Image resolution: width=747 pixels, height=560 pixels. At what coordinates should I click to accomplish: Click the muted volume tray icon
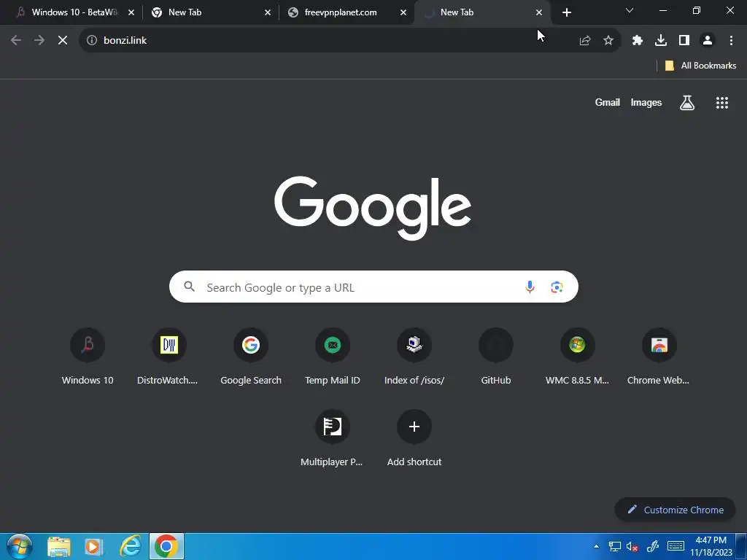(x=632, y=547)
